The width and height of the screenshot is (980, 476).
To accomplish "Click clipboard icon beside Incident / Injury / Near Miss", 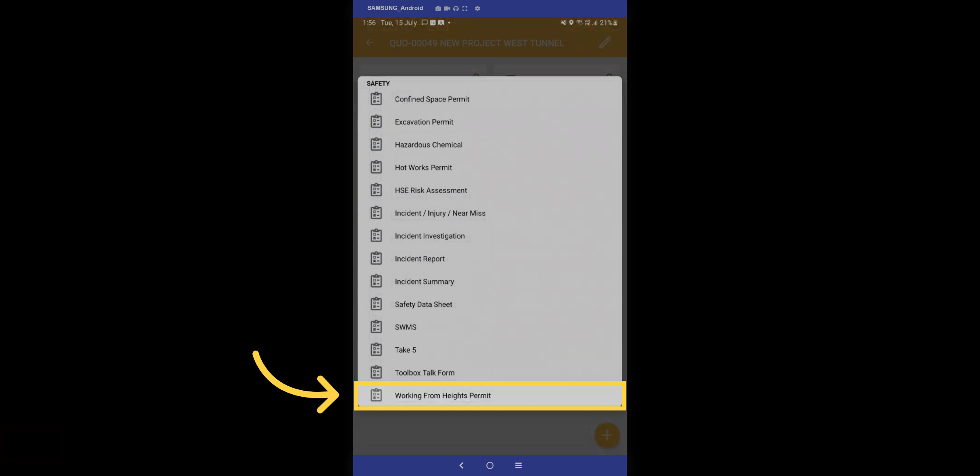I will pyautogui.click(x=376, y=213).
